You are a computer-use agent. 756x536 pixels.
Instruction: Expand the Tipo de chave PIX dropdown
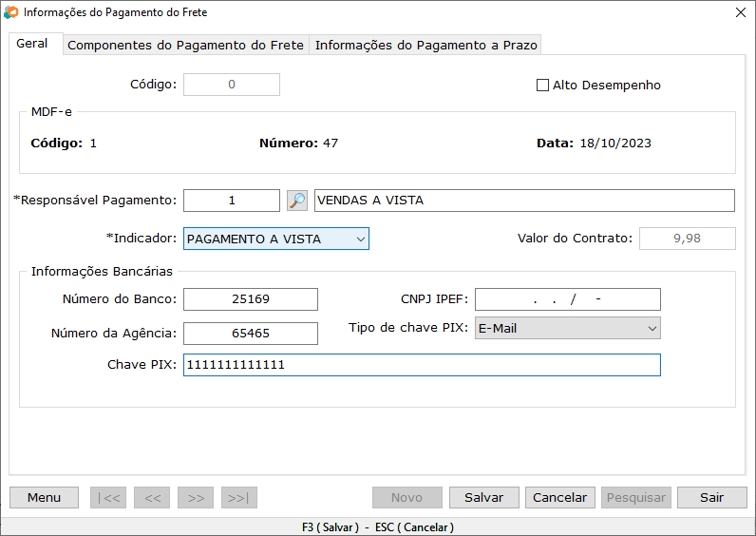pyautogui.click(x=568, y=329)
